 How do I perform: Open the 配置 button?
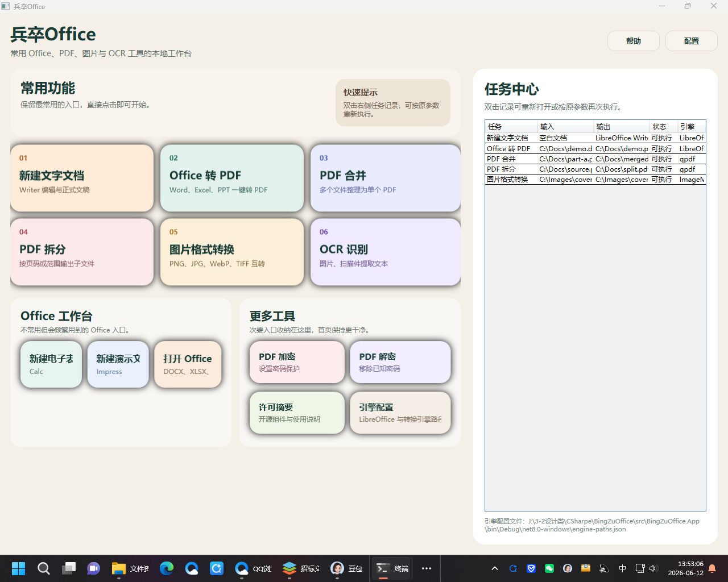click(692, 41)
